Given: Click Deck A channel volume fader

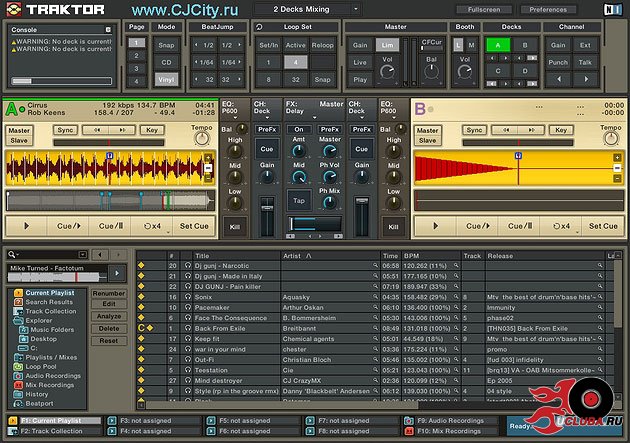Looking at the screenshot, I should pyautogui.click(x=266, y=208).
